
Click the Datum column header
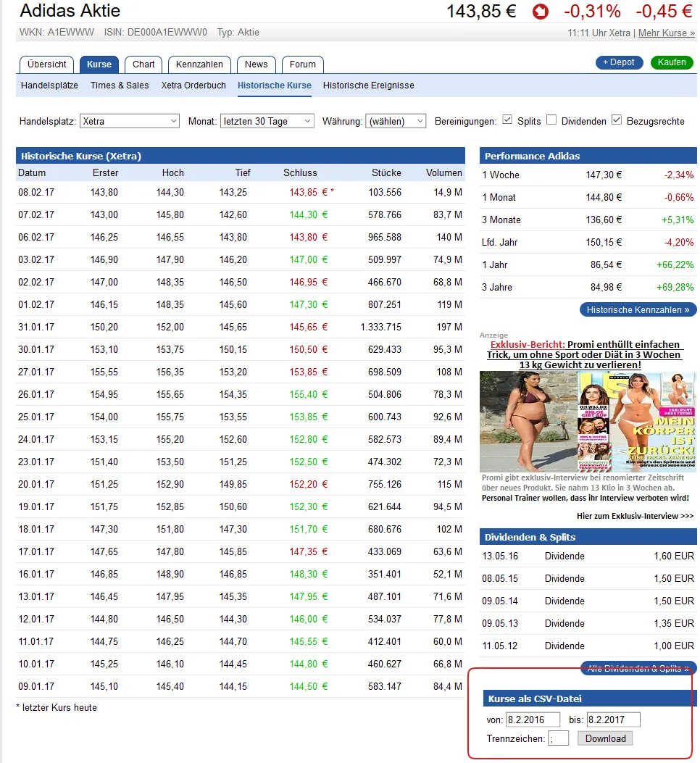click(32, 172)
